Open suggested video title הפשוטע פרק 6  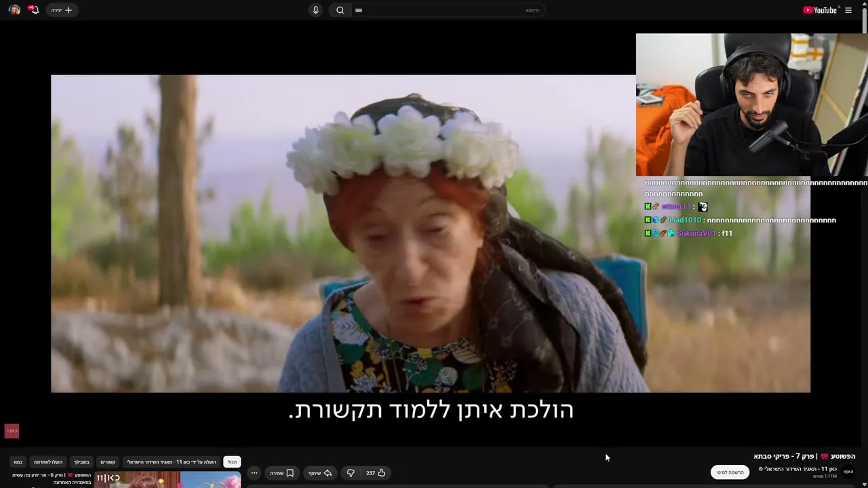(52, 479)
